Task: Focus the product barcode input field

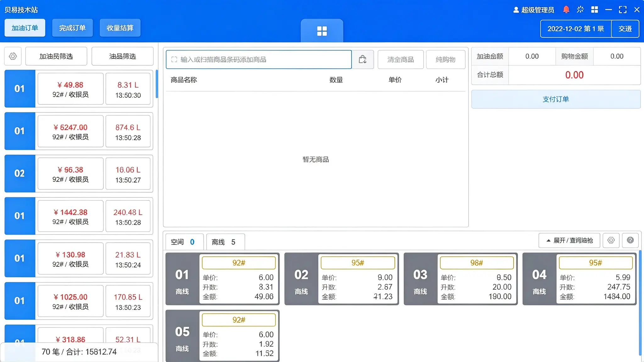Action: tap(258, 59)
